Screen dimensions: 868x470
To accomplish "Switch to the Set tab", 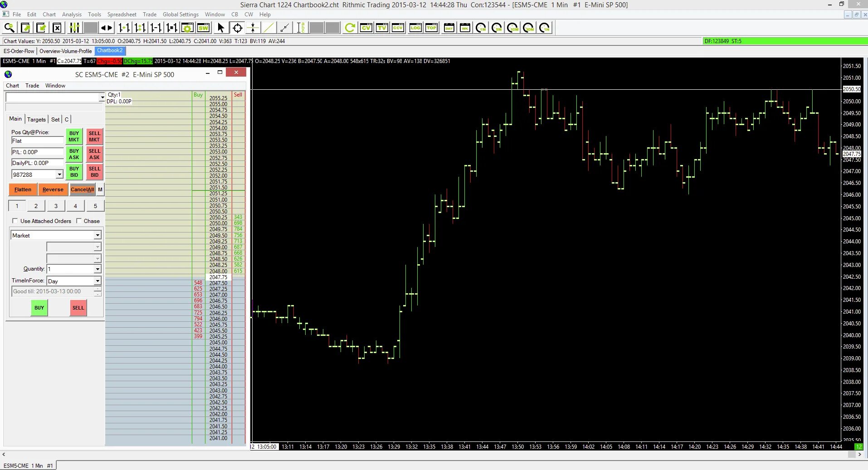I will (55, 119).
